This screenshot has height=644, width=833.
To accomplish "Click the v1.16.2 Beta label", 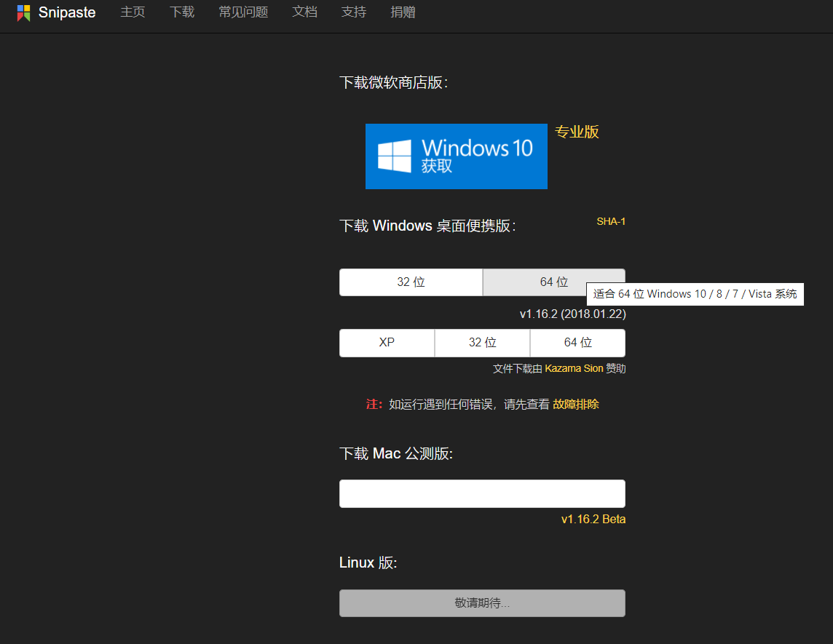I will [593, 519].
